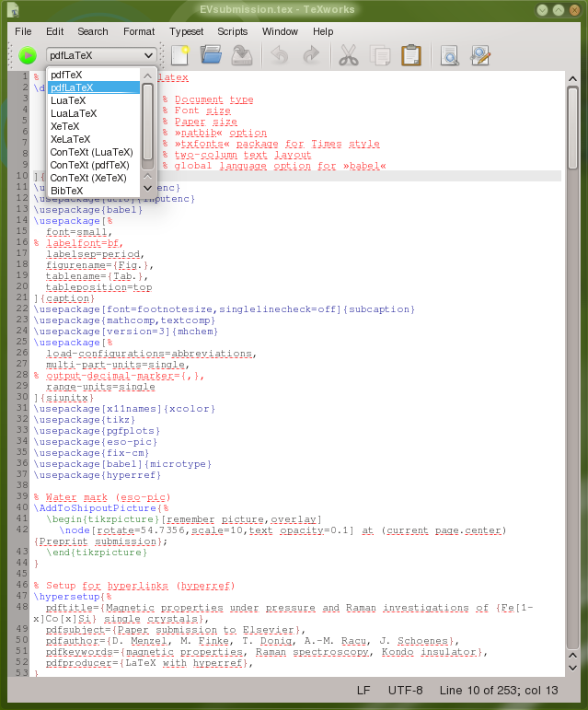Maximize the TeXworks window
The height and width of the screenshot is (710, 588).
(x=559, y=9)
